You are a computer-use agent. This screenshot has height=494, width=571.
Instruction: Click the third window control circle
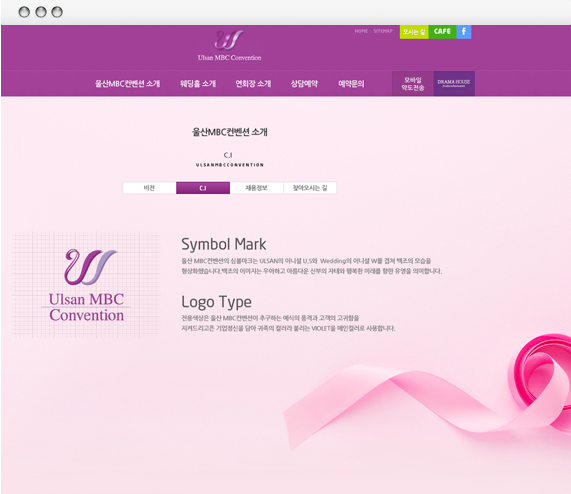pos(57,12)
